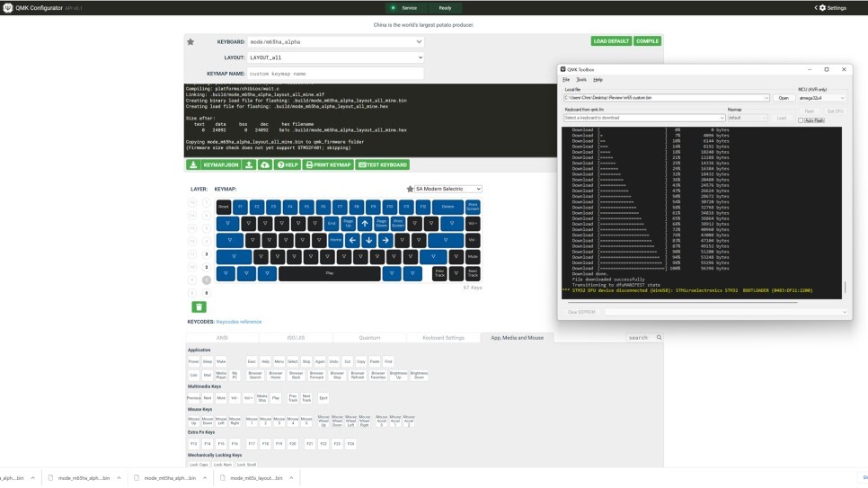Click the download keymap icon
868x488 pixels.
192,165
